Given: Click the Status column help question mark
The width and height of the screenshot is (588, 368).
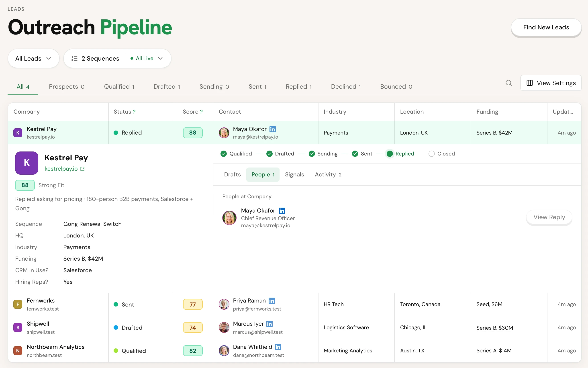Looking at the screenshot, I should (134, 112).
